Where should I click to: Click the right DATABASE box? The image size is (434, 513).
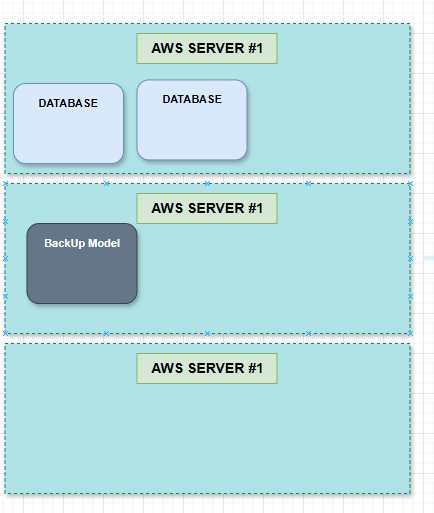click(192, 120)
